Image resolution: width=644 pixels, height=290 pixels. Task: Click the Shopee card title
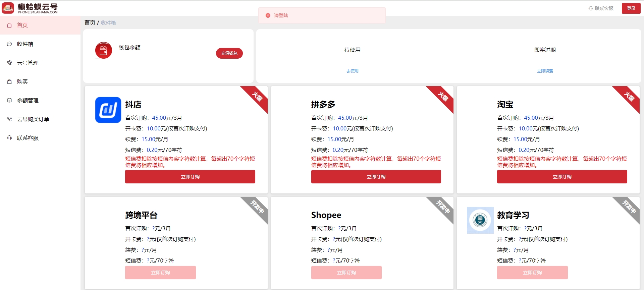coord(326,215)
